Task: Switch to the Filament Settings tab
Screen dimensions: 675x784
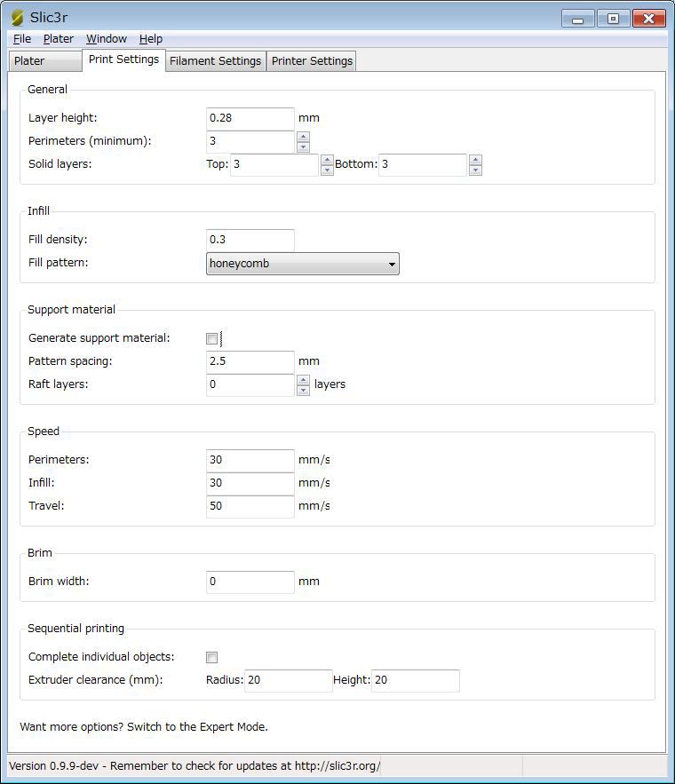Action: pyautogui.click(x=215, y=61)
